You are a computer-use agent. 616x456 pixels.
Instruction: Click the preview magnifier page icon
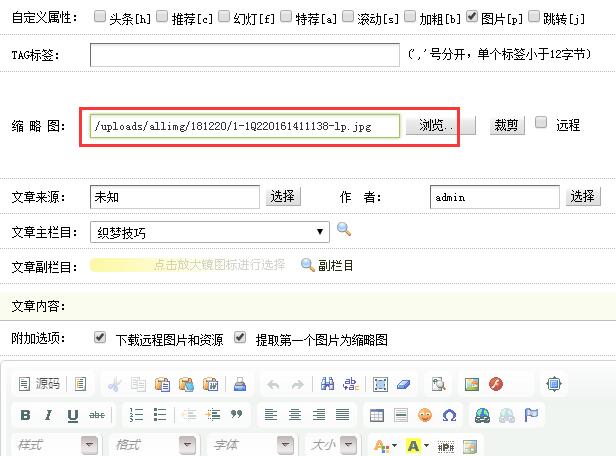[x=438, y=384]
